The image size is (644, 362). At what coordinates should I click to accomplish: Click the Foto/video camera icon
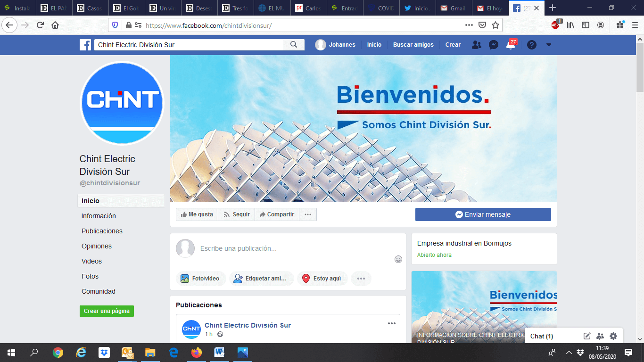point(186,278)
